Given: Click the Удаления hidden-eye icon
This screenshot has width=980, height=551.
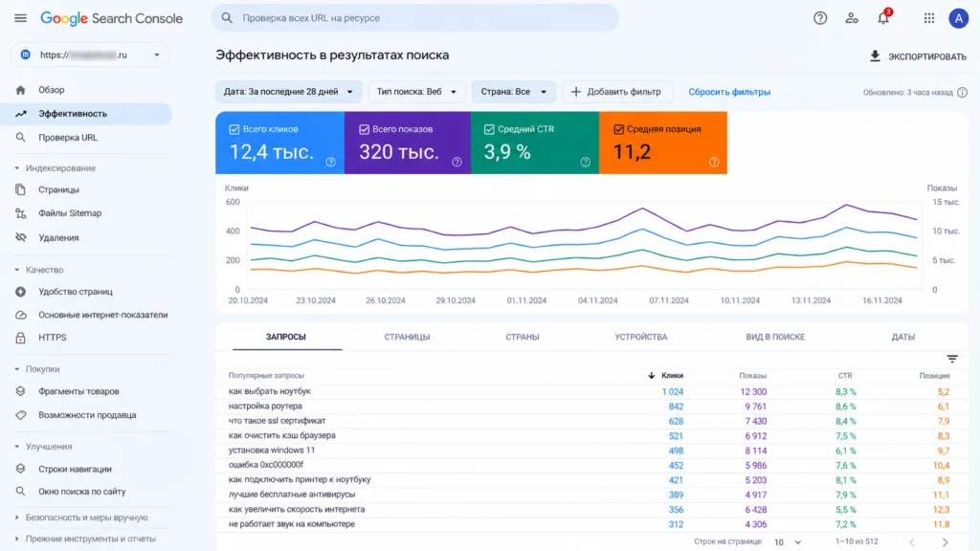Looking at the screenshot, I should (21, 237).
